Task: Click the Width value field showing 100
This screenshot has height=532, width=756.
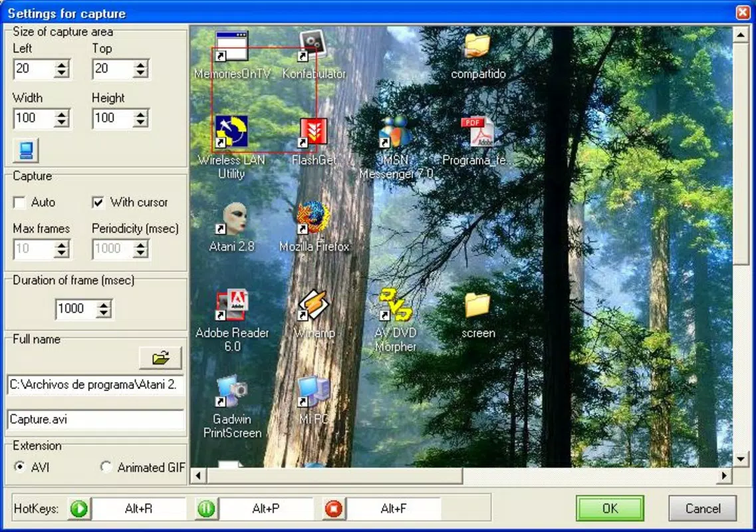Action: [33, 118]
